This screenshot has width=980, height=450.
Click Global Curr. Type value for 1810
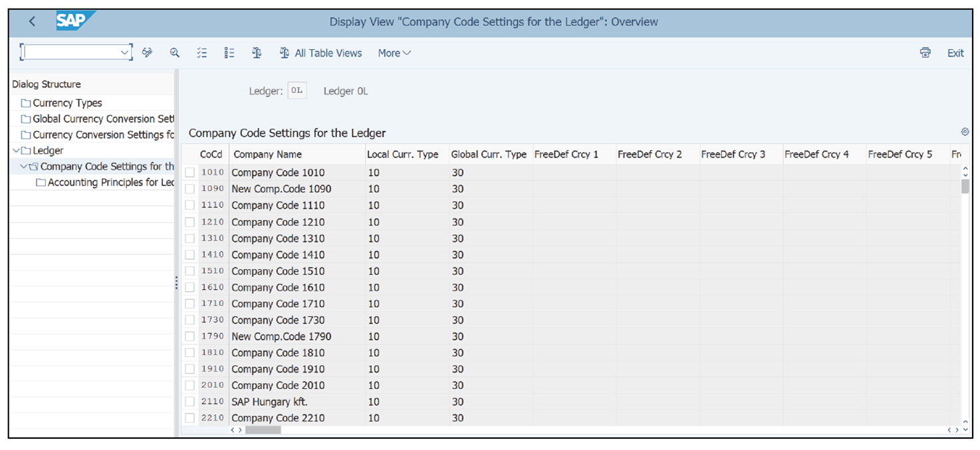[x=491, y=352]
